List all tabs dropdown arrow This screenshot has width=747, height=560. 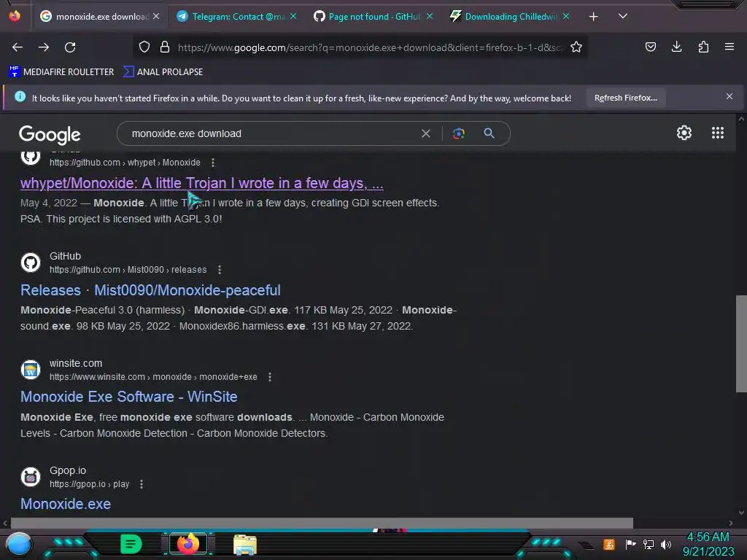623,16
